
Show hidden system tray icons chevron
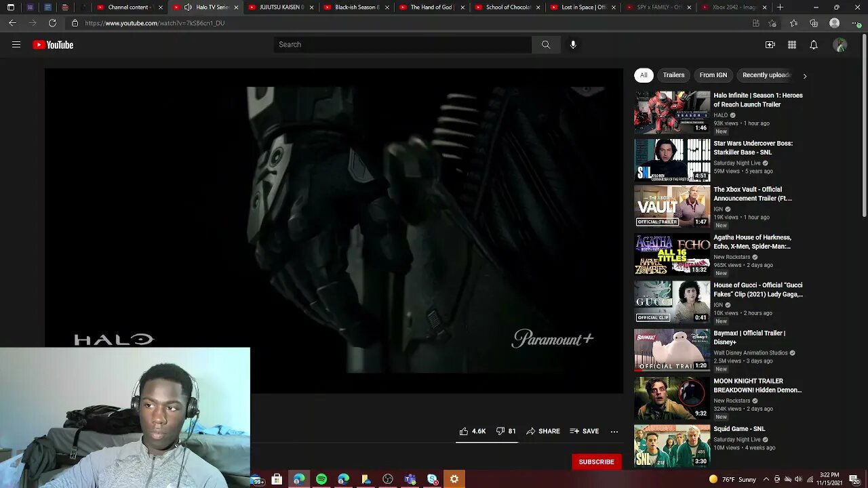pyautogui.click(x=766, y=480)
